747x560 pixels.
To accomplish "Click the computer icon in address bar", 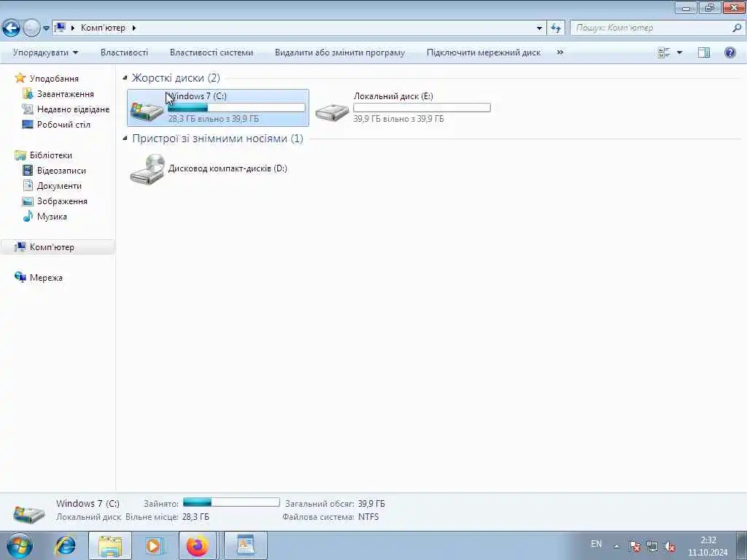I will (x=60, y=28).
